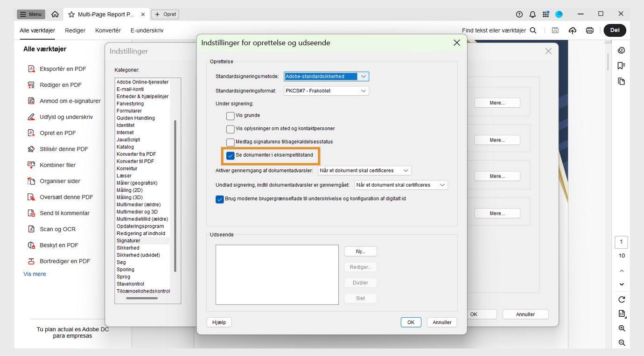Select the Rediger en PDF icon
Image resolution: width=644 pixels, height=356 pixels.
tap(31, 85)
